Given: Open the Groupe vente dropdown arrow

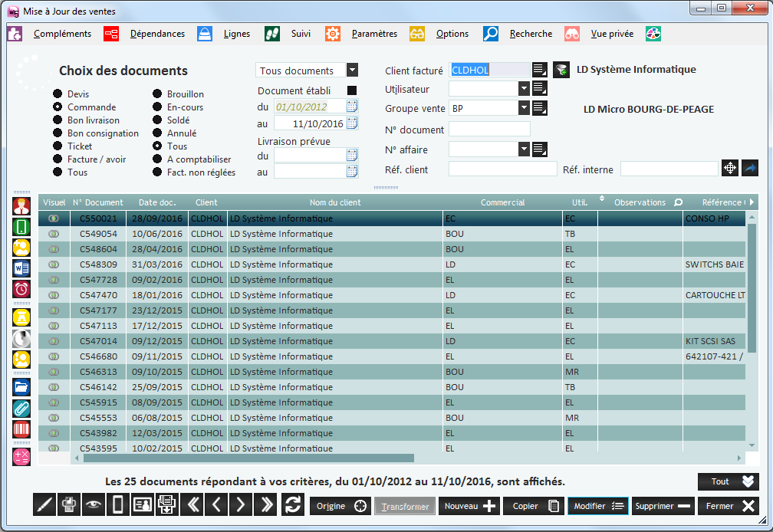Looking at the screenshot, I should click(524, 108).
